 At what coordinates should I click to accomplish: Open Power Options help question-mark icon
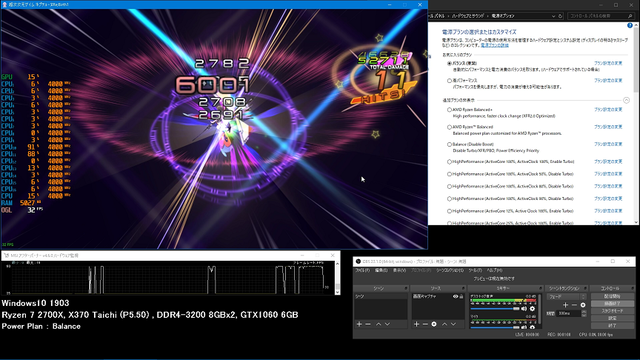click(630, 25)
